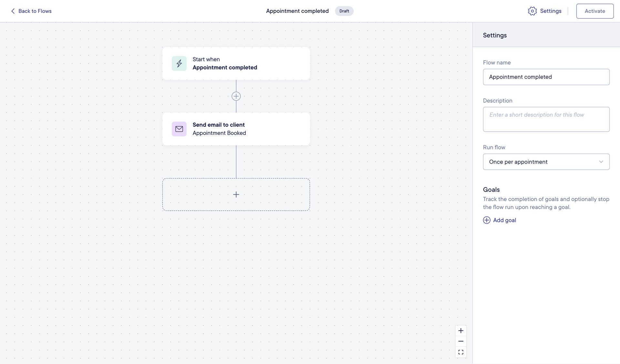Click the back chevron beside Back to Flows

13,11
